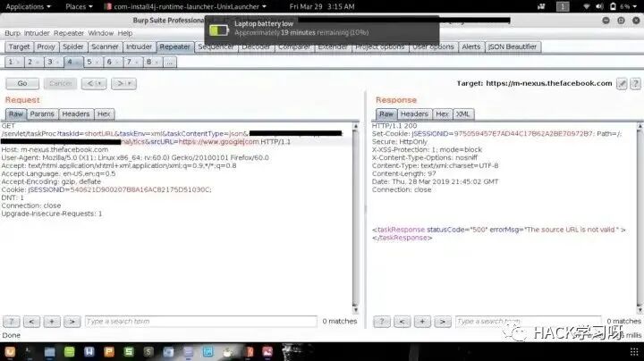644x361 pixels.
Task: Go to previous match in request search
Action: [x=31, y=322]
